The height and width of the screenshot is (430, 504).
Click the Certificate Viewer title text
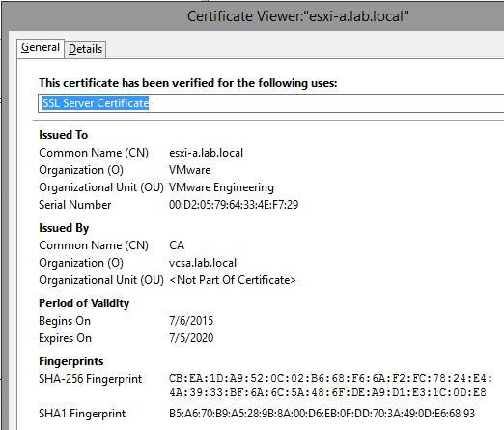click(x=297, y=16)
